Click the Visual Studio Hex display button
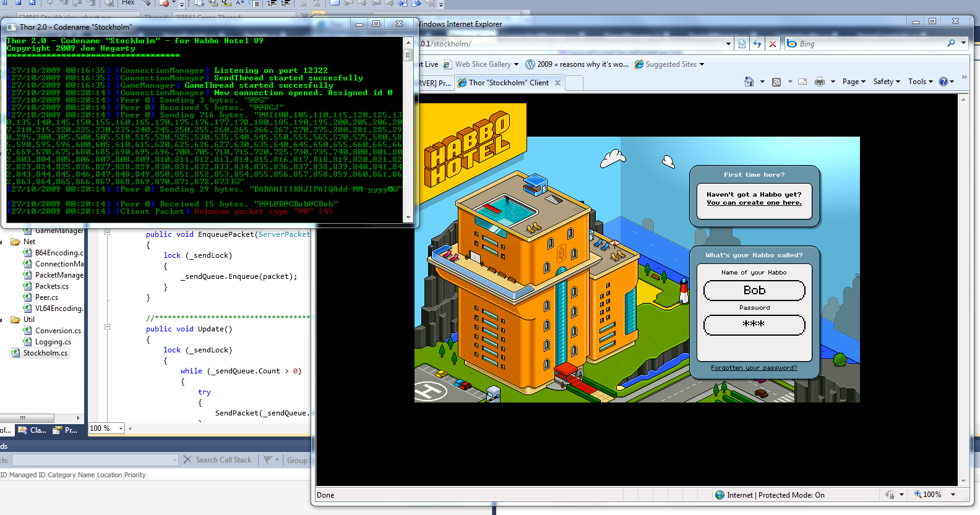The image size is (980, 515). pos(128,2)
